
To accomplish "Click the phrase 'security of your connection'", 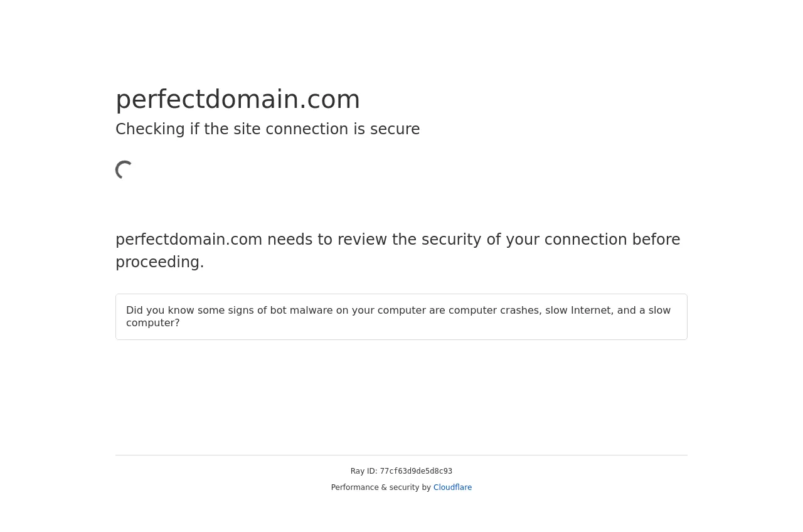I will coord(524,240).
